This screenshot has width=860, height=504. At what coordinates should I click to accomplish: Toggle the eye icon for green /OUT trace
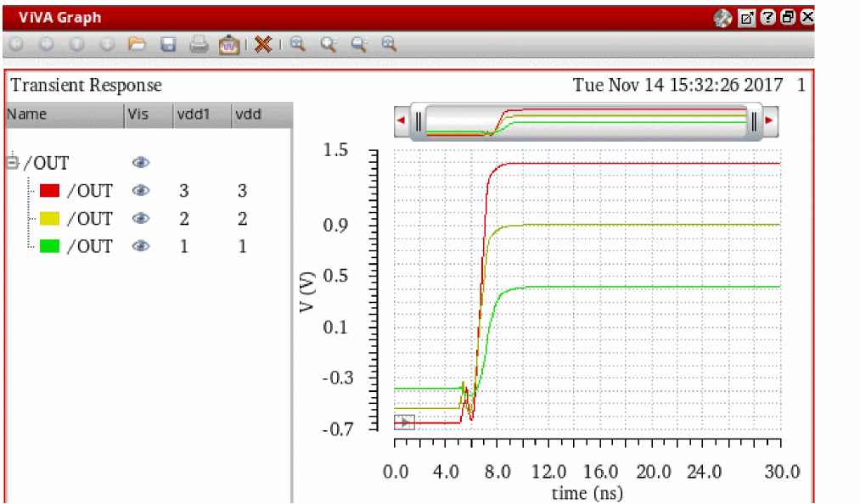click(141, 246)
